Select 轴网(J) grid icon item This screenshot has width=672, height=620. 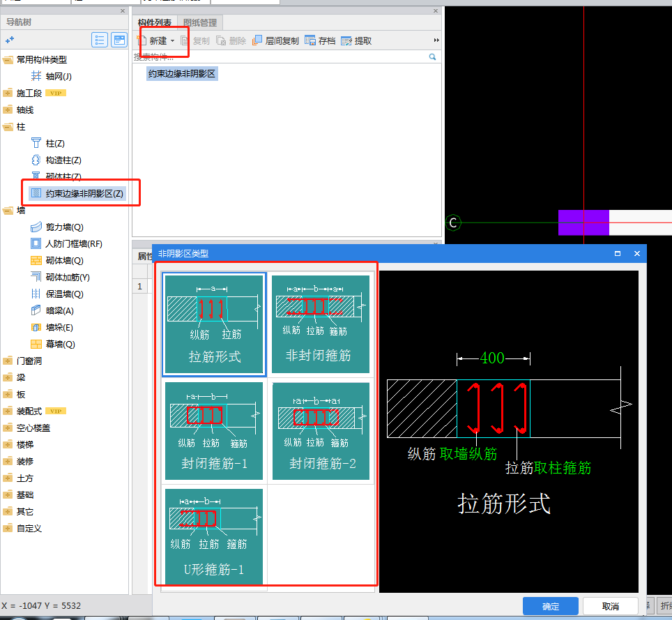(52, 76)
